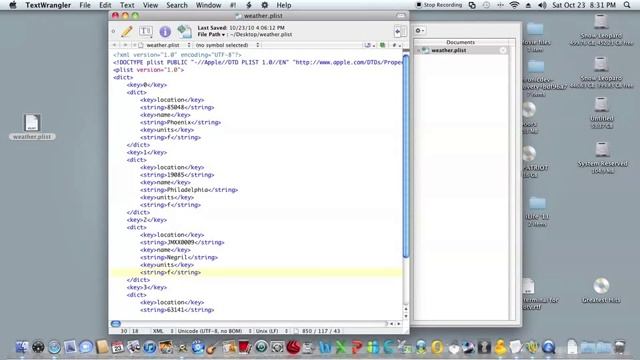Open Finder in the Dock
Image resolution: width=640 pixels, height=360 pixels.
click(22, 347)
